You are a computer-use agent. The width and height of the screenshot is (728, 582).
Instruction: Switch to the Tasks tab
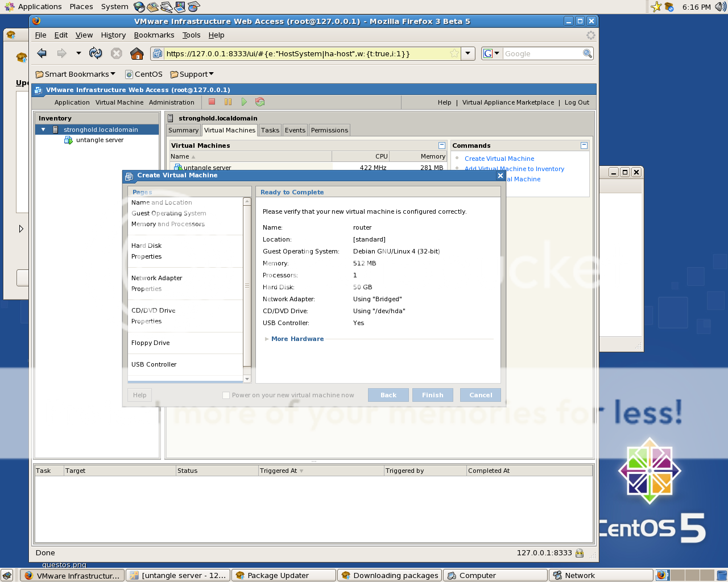coord(270,130)
